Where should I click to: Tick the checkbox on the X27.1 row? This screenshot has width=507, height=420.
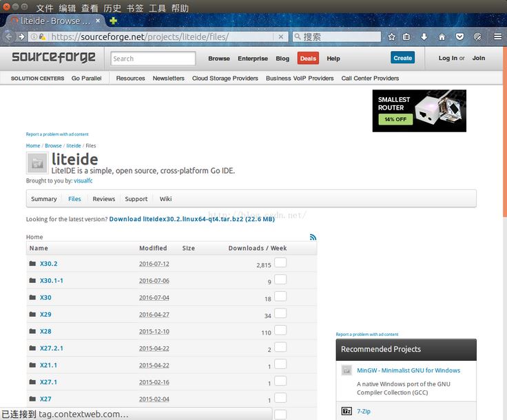click(x=280, y=381)
